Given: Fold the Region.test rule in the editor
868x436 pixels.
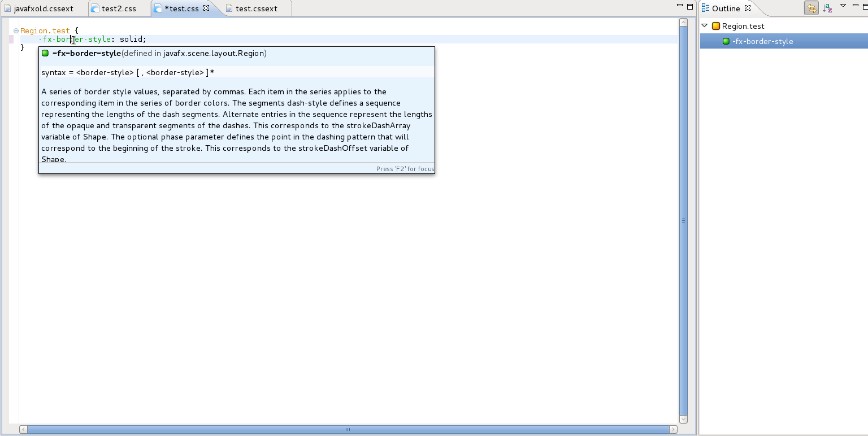Looking at the screenshot, I should coord(16,30).
